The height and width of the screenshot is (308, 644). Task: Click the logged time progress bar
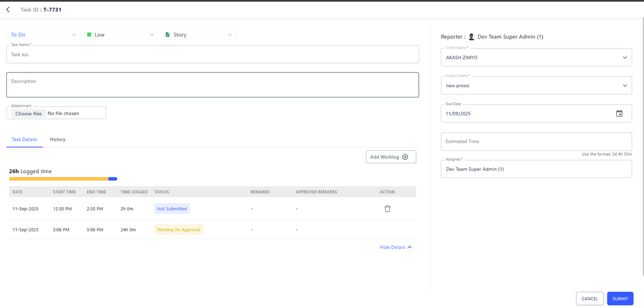(63, 179)
